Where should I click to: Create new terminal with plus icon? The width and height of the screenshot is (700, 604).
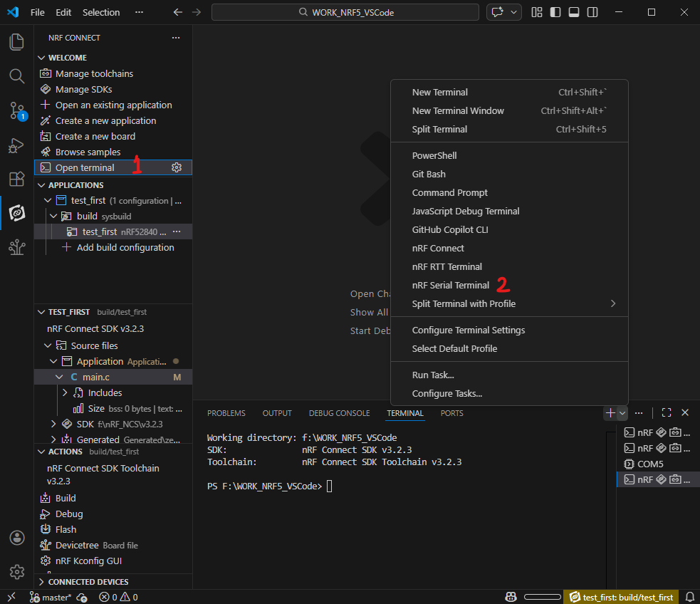[x=610, y=413]
